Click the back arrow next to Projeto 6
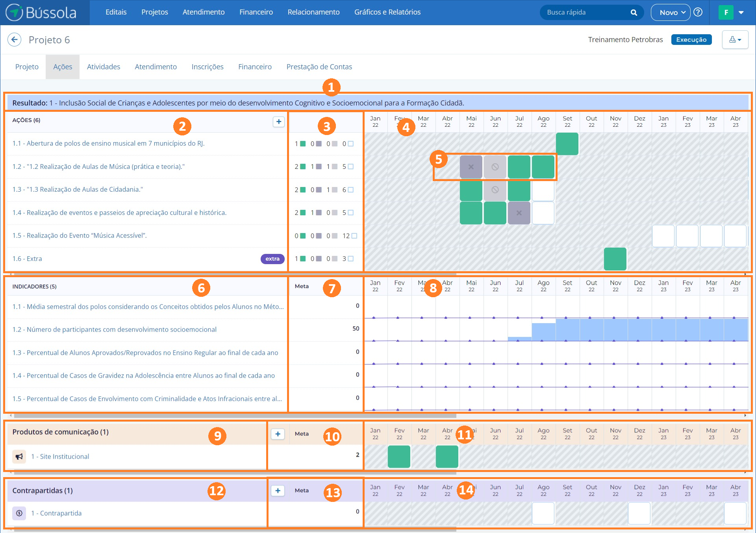Image resolution: width=756 pixels, height=533 pixels. [15, 40]
